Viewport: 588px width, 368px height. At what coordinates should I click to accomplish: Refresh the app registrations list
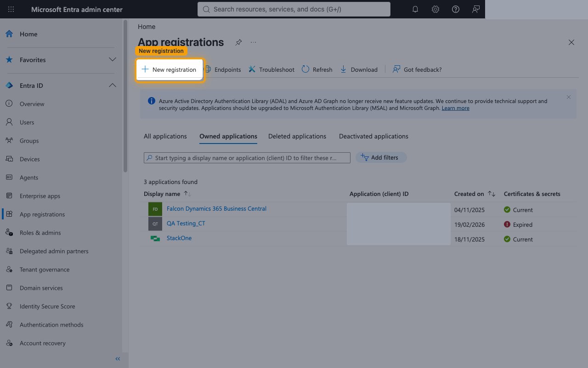pos(317,69)
